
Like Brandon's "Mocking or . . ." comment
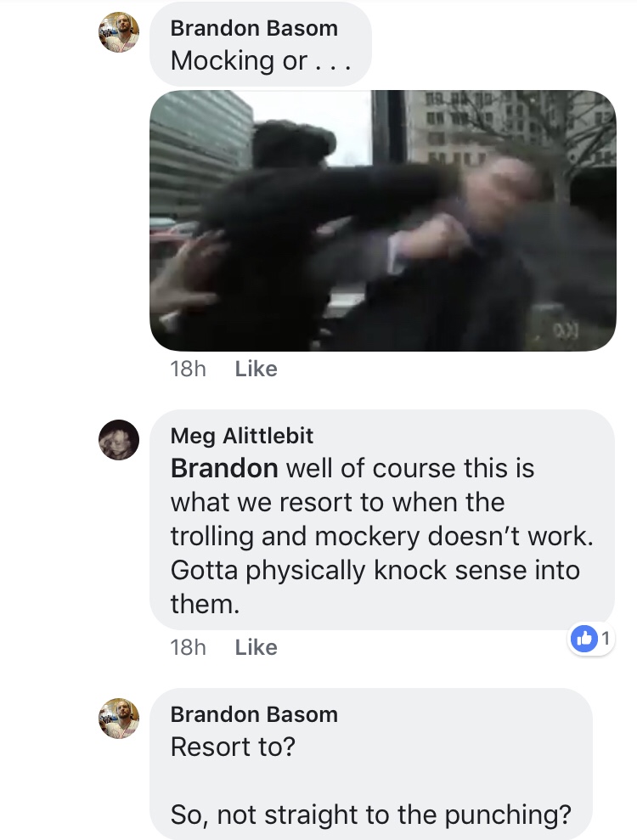[256, 369]
